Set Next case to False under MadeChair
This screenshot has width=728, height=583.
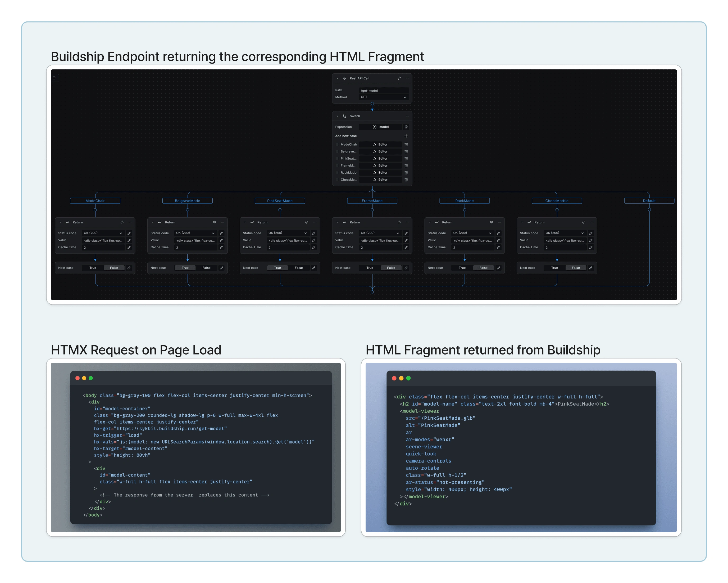coord(114,268)
